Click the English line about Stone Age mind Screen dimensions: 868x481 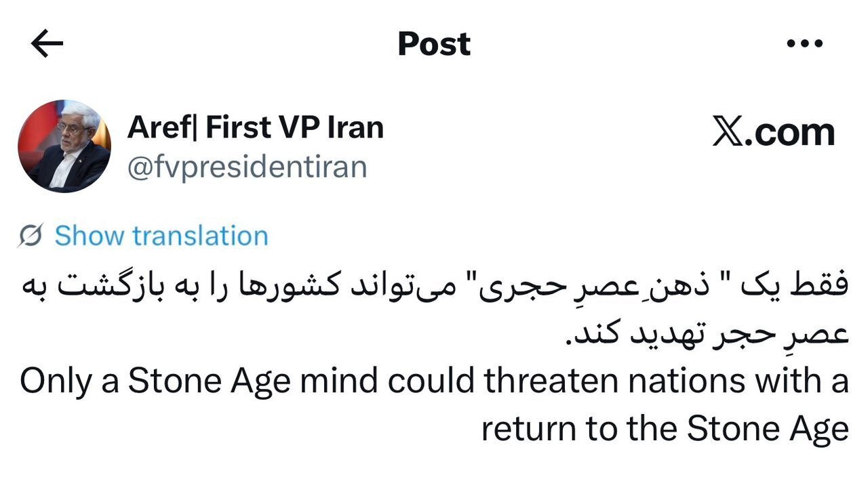[x=434, y=380]
